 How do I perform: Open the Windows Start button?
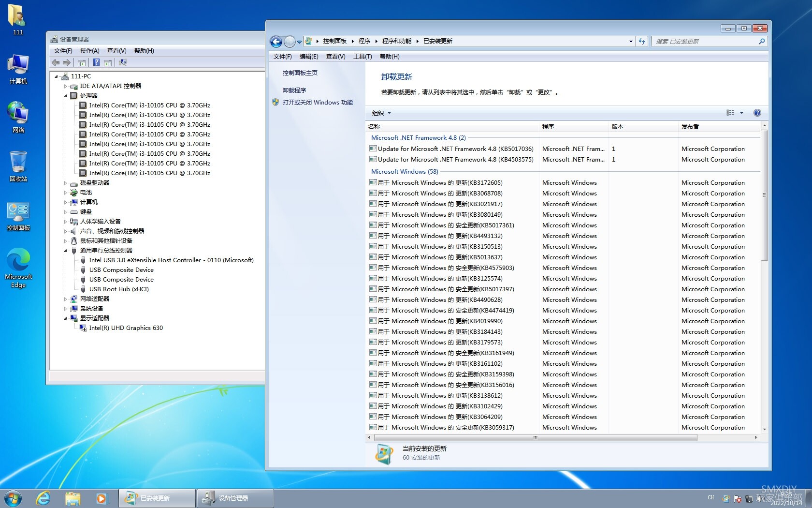click(x=13, y=498)
